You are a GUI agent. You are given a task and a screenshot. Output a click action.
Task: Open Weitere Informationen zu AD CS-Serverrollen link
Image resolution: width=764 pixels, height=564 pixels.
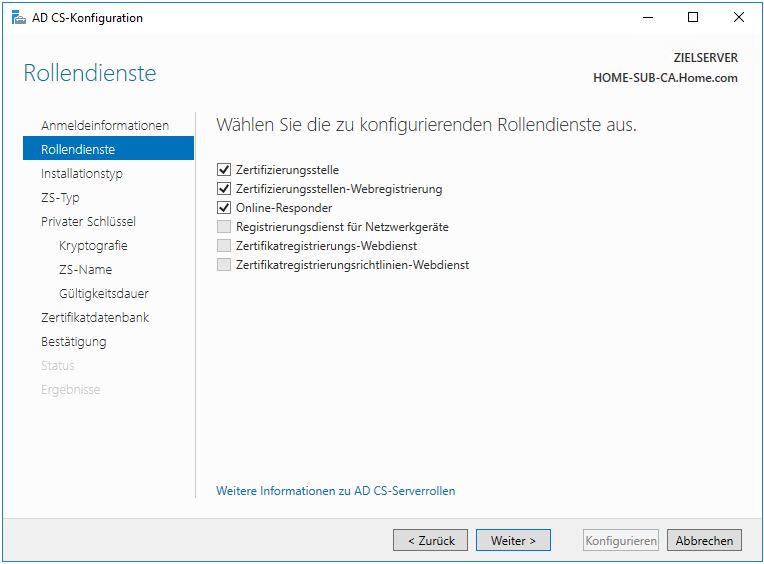335,491
